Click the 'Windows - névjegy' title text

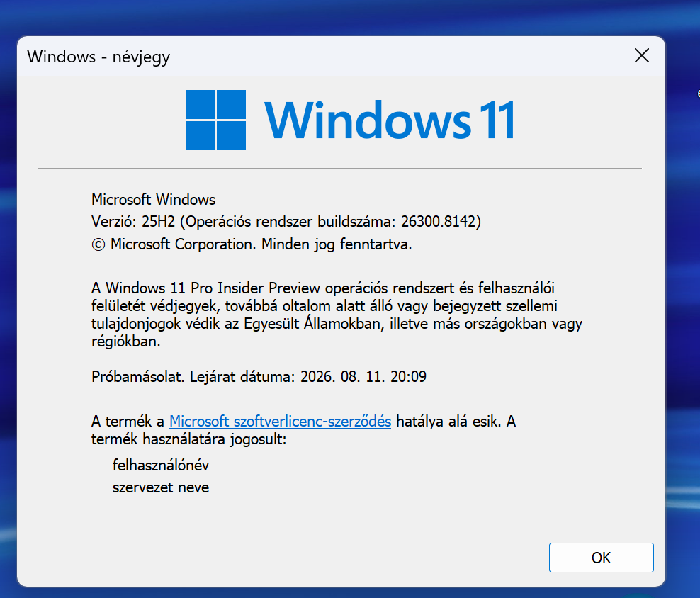point(98,57)
